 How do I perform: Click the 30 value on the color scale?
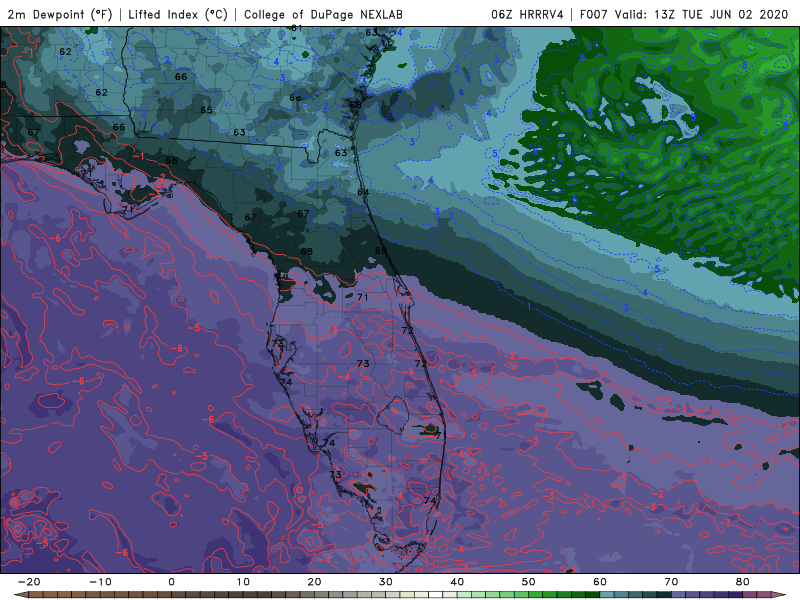coord(386,582)
